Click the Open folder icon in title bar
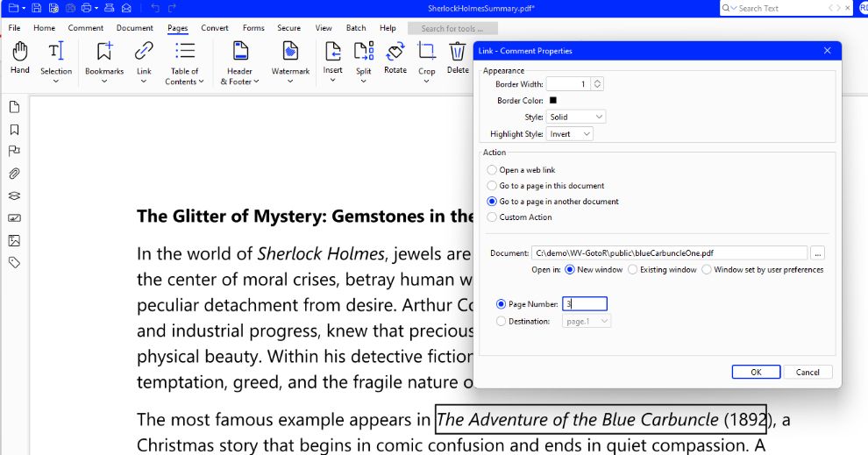The width and height of the screenshot is (868, 455). click(x=13, y=8)
